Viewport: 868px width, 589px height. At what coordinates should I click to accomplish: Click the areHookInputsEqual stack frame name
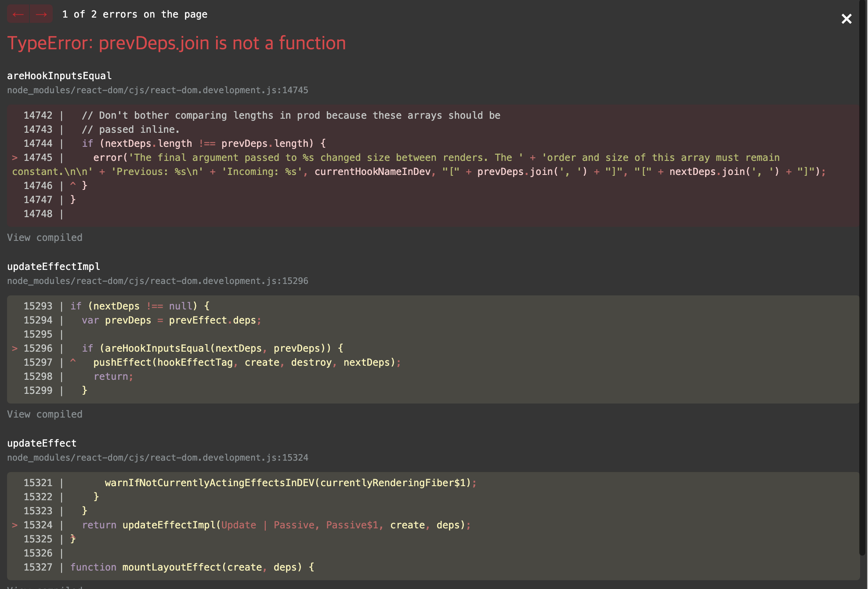(x=59, y=76)
